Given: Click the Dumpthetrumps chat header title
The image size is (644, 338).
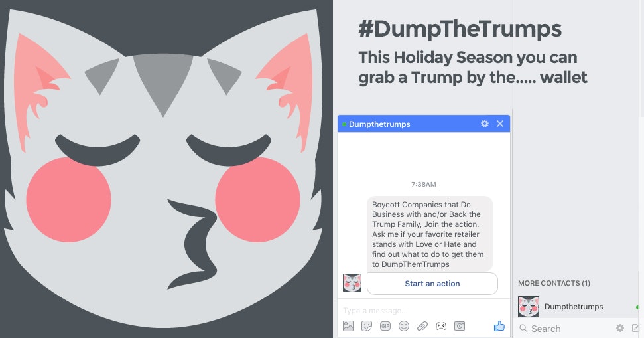Looking at the screenshot, I should pyautogui.click(x=379, y=124).
